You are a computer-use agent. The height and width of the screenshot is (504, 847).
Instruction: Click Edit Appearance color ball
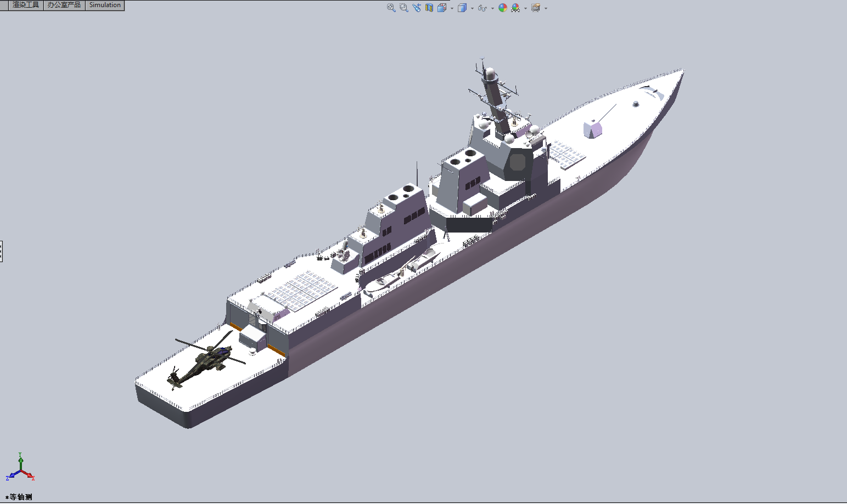(x=503, y=8)
